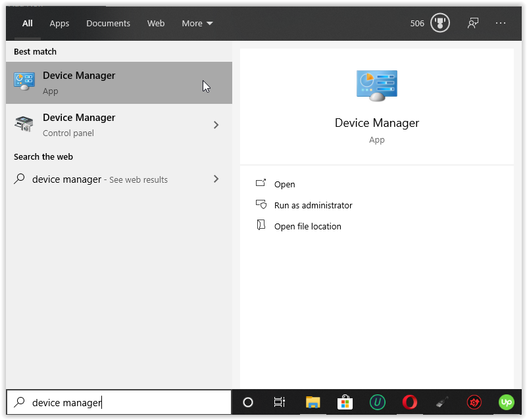
Task: Open Microsoft Store from the taskbar
Action: pos(345,402)
